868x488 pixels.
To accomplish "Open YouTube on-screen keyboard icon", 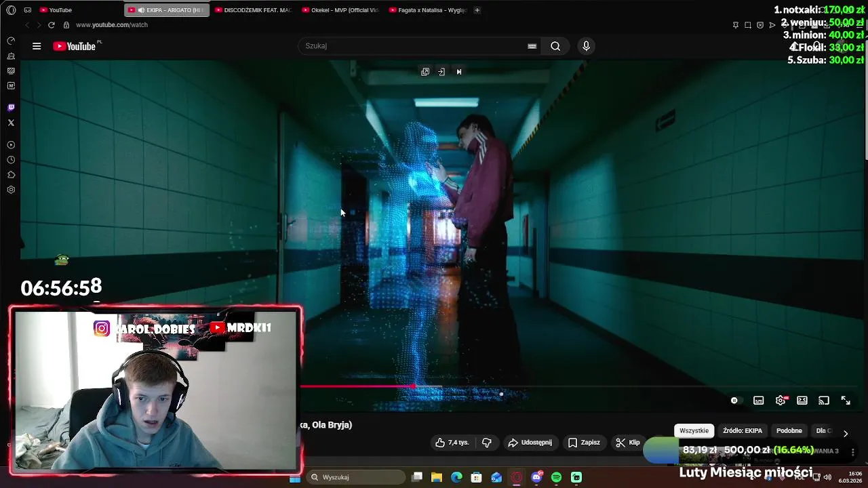I will point(532,46).
